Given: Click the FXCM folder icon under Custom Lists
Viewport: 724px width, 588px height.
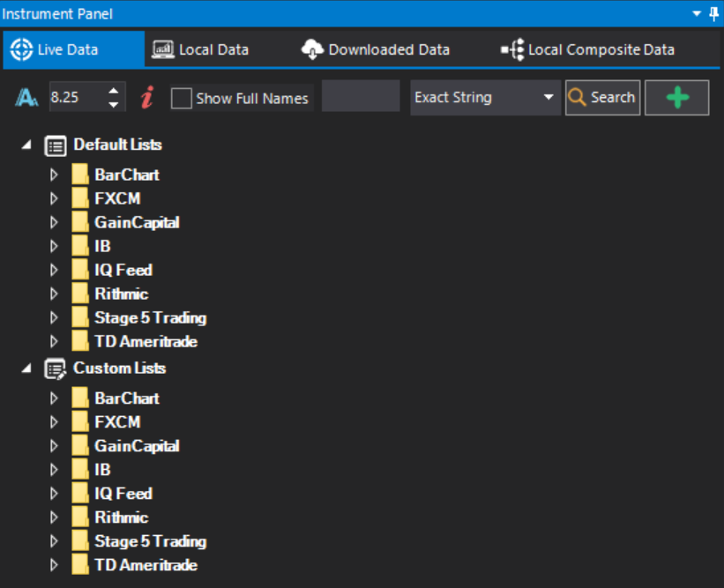Looking at the screenshot, I should point(80,422).
